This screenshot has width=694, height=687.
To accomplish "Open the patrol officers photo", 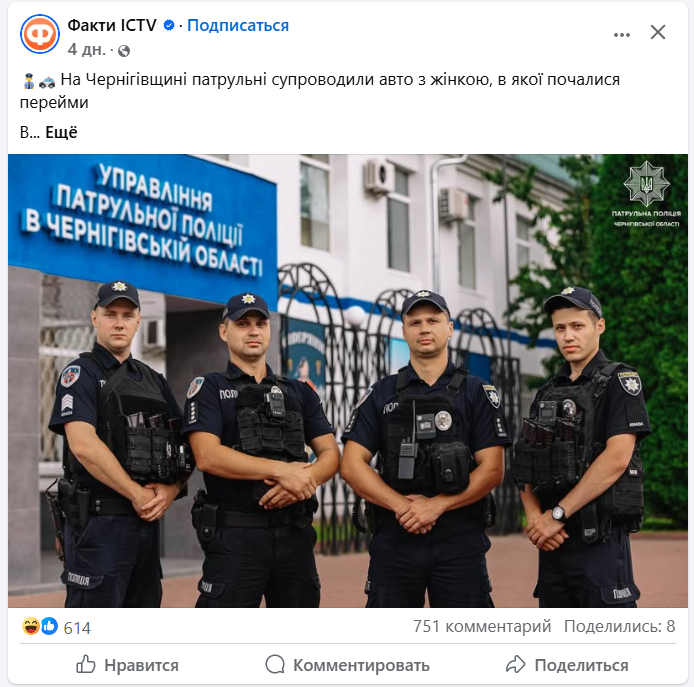I will [347, 381].
